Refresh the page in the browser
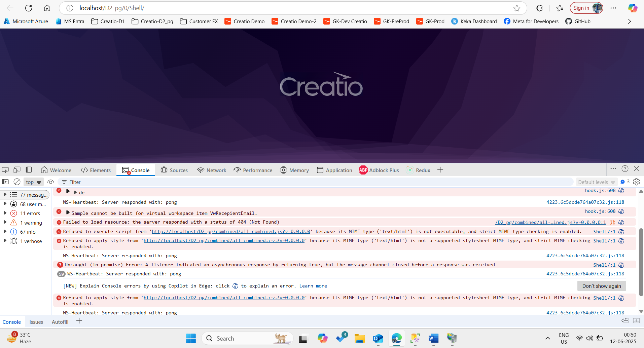This screenshot has width=644, height=348. [x=29, y=8]
